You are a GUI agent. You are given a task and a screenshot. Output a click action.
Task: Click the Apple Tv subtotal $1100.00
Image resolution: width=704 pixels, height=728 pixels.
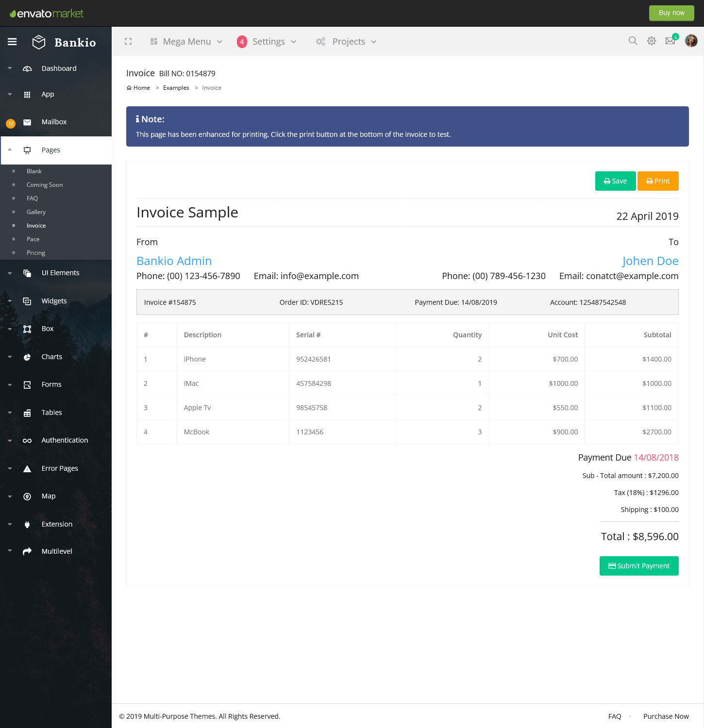click(x=657, y=408)
